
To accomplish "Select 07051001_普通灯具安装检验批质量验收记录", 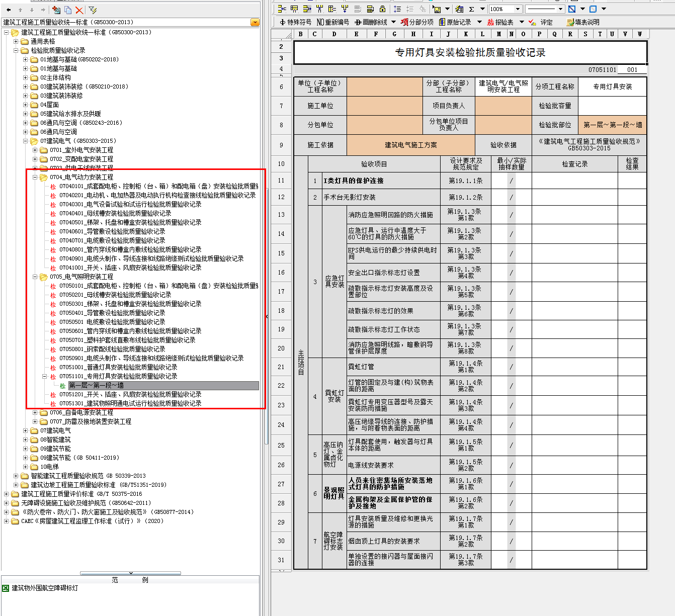I will point(118,367).
